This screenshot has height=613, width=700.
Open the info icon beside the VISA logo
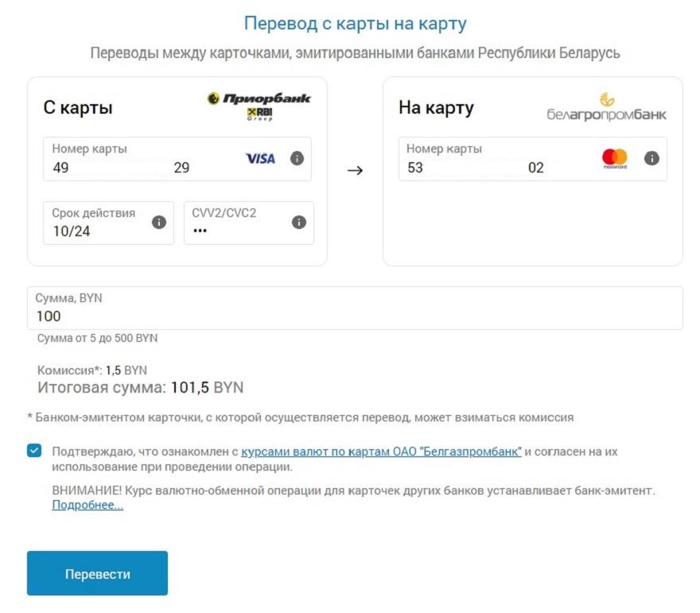coord(297,158)
